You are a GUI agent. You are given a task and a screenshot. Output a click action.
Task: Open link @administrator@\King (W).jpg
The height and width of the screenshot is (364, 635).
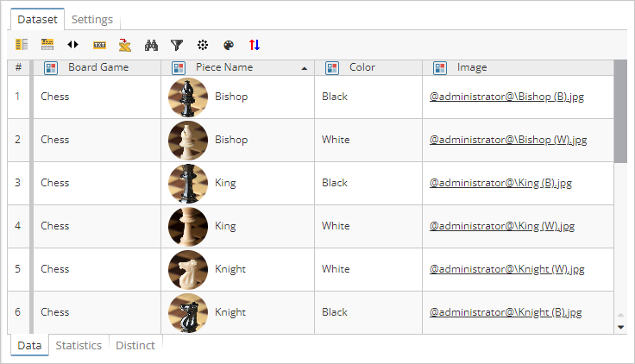502,226
